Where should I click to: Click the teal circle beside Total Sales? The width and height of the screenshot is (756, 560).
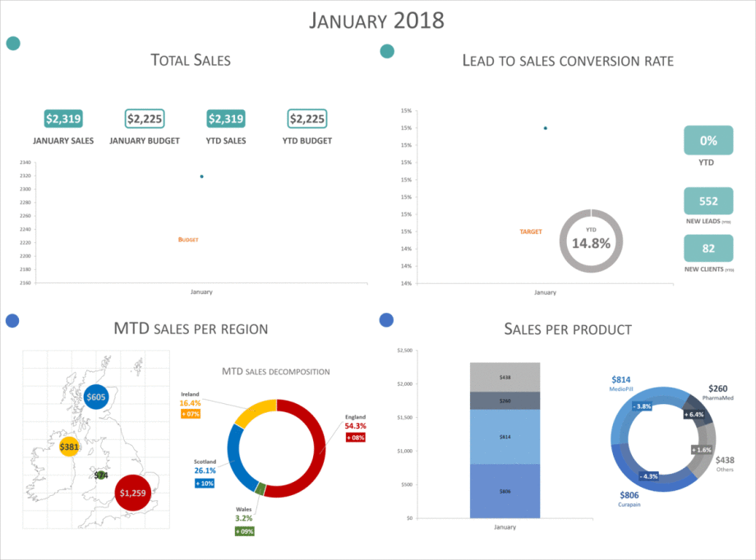(x=13, y=44)
